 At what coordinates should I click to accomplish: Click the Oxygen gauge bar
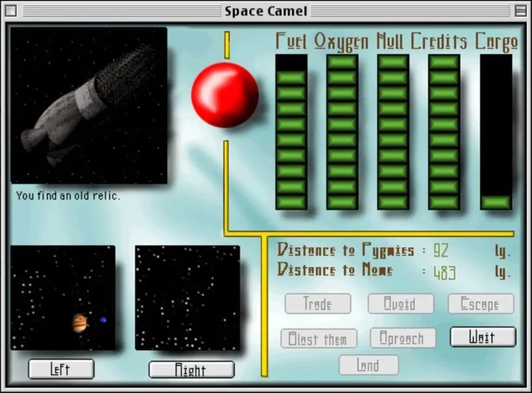click(x=342, y=132)
